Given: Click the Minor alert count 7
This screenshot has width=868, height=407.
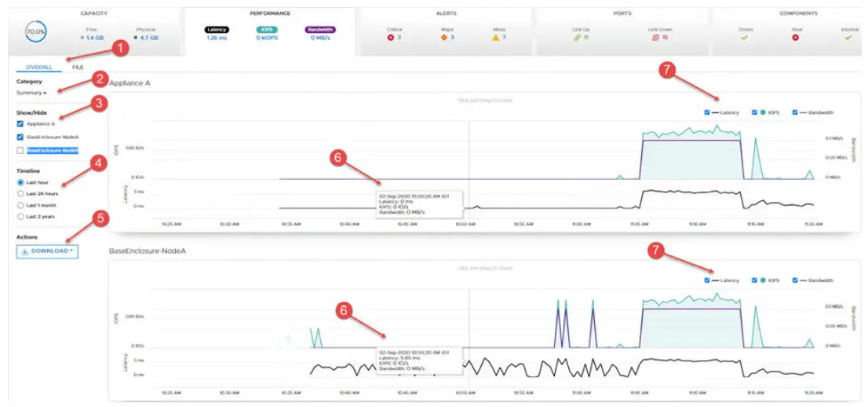Looking at the screenshot, I should point(504,37).
